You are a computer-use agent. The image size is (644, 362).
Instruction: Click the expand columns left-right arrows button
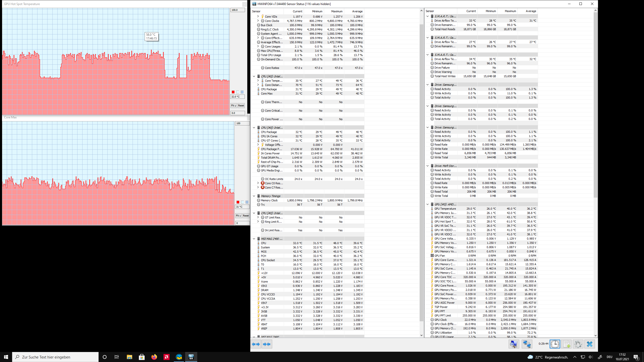256,344
